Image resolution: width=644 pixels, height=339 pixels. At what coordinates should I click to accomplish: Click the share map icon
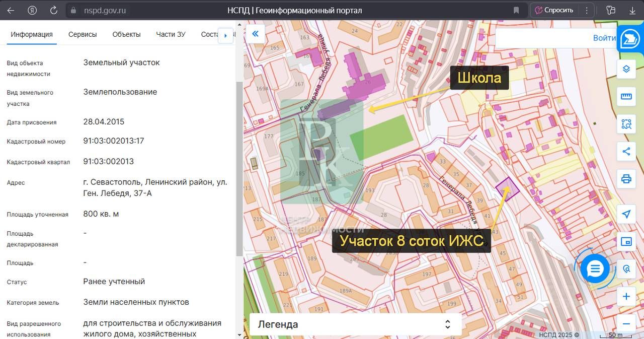point(626,151)
